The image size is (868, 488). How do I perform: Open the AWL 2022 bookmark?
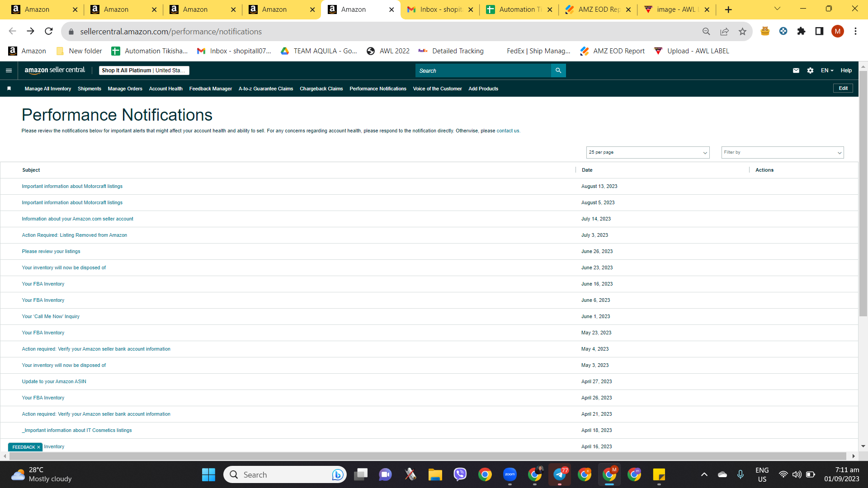pyautogui.click(x=388, y=51)
